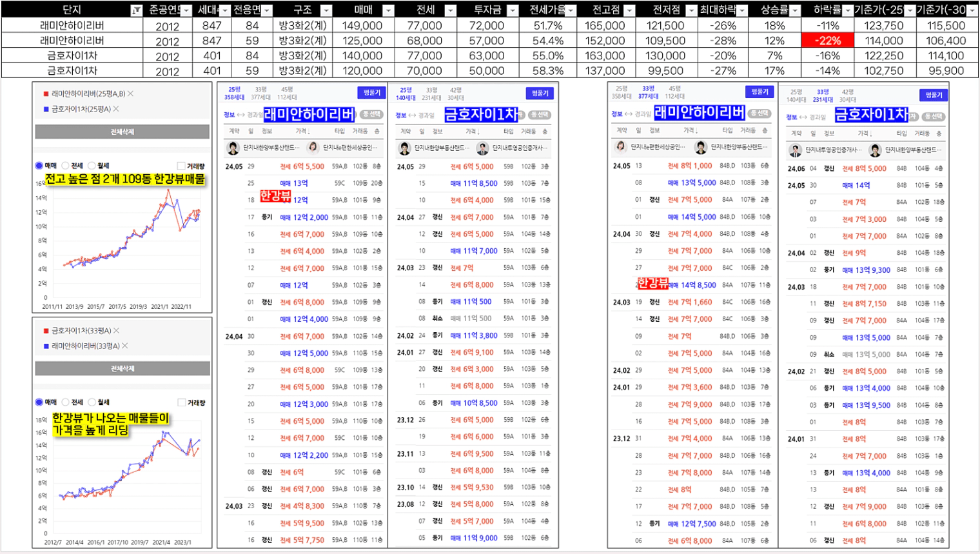Open agent photo for 단지내투영공인중개사 in second panel
Viewport: 980px width, 554px height.
(x=482, y=148)
